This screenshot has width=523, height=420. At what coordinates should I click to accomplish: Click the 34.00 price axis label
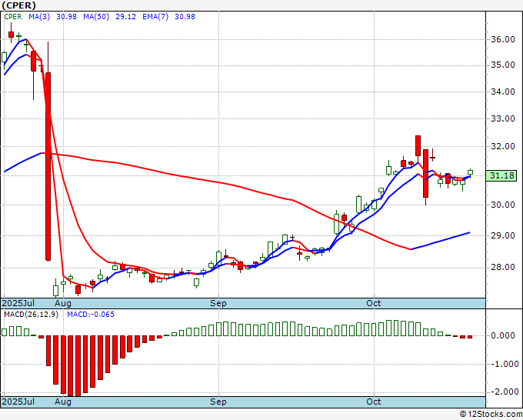click(x=503, y=92)
